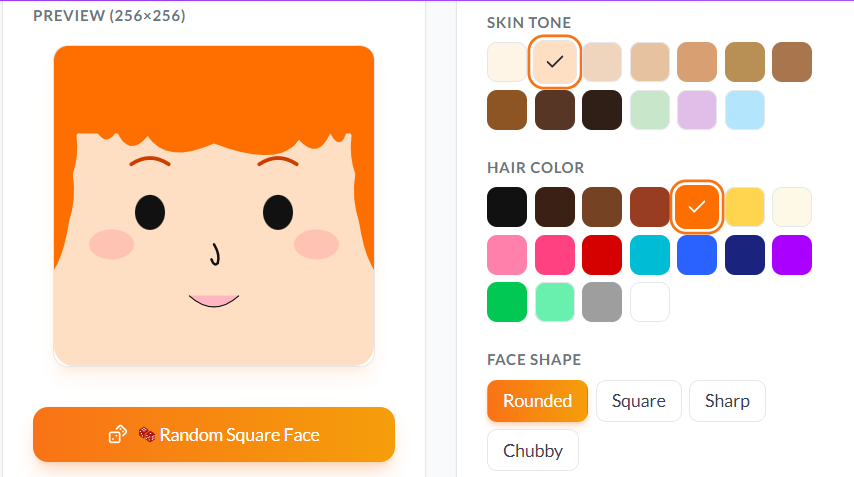Click the dice icon on the random button

[x=118, y=435]
